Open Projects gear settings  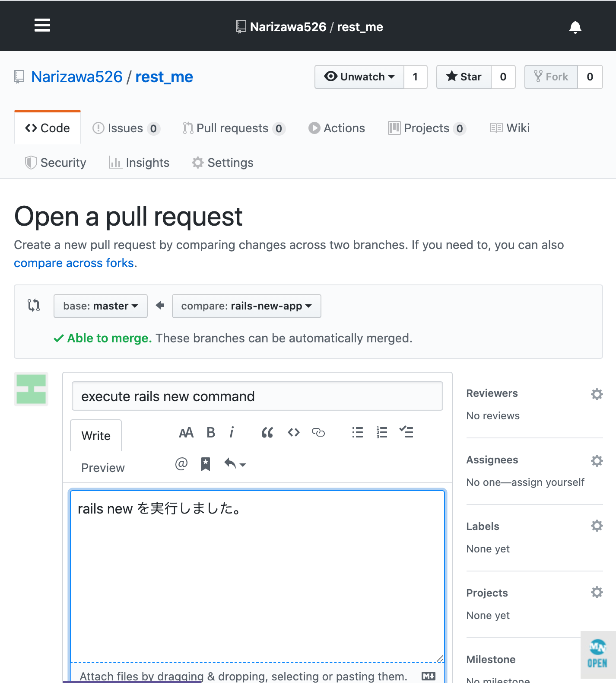pyautogui.click(x=597, y=592)
